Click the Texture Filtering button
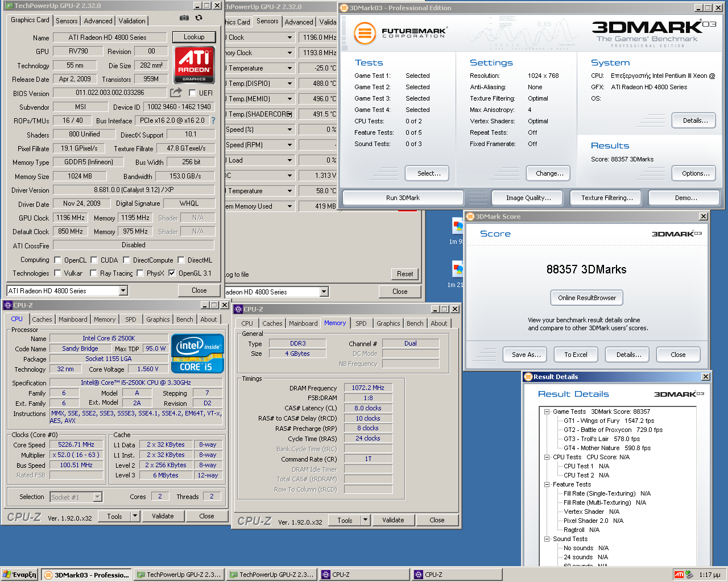 pyautogui.click(x=607, y=198)
